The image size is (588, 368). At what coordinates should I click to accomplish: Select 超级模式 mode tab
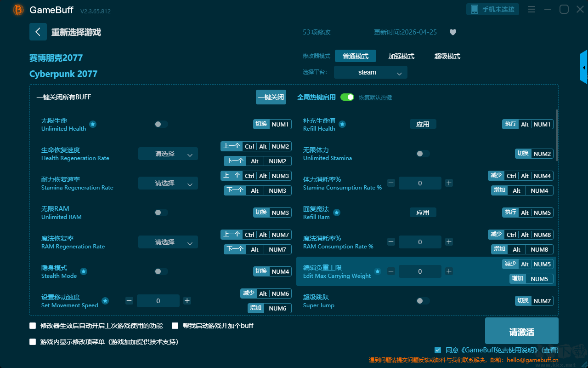click(x=447, y=56)
